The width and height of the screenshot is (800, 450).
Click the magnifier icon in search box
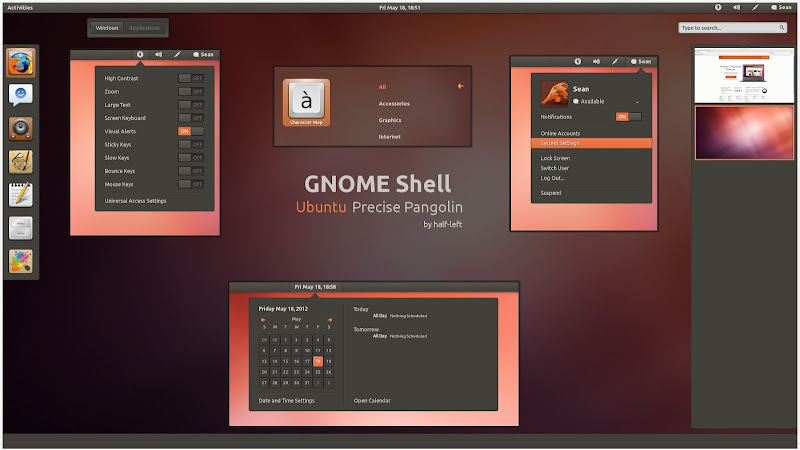click(782, 28)
